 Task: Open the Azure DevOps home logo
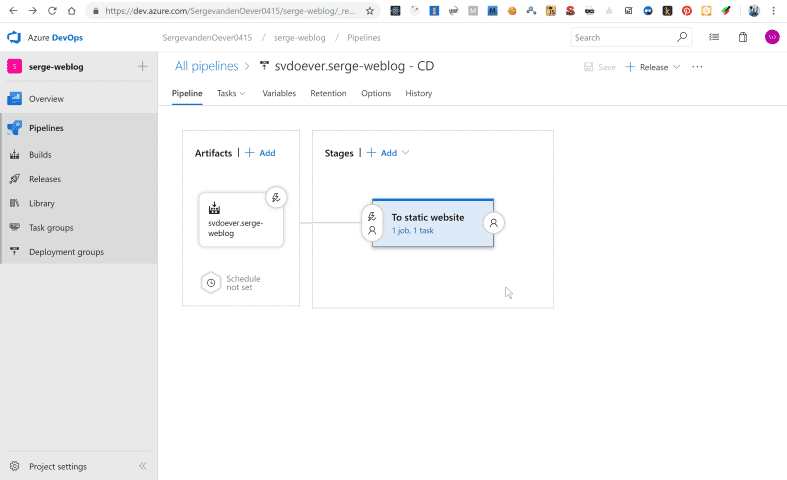15,37
